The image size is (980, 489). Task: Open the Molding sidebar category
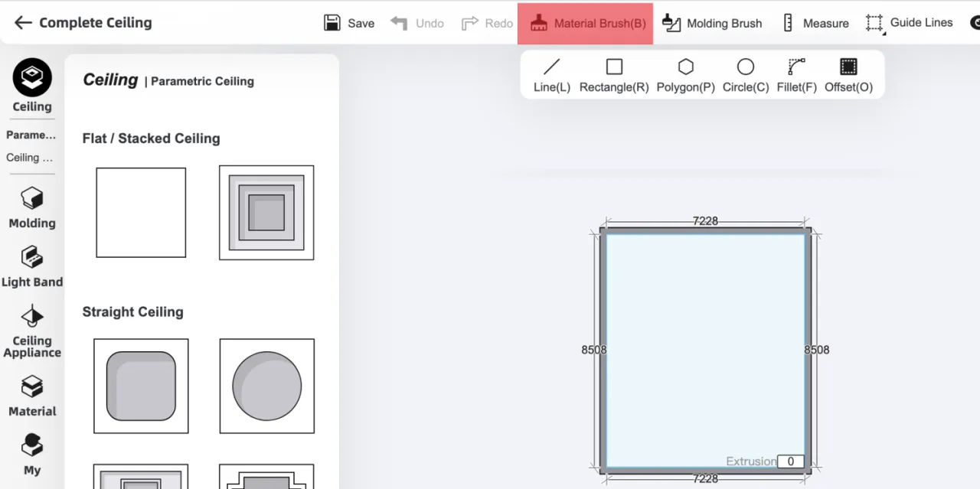tap(32, 208)
